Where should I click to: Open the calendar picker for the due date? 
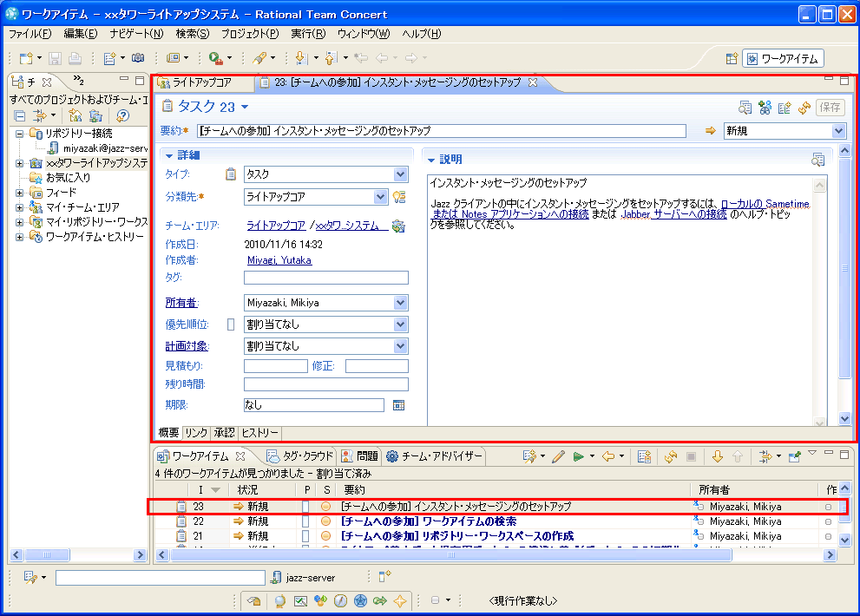(398, 405)
